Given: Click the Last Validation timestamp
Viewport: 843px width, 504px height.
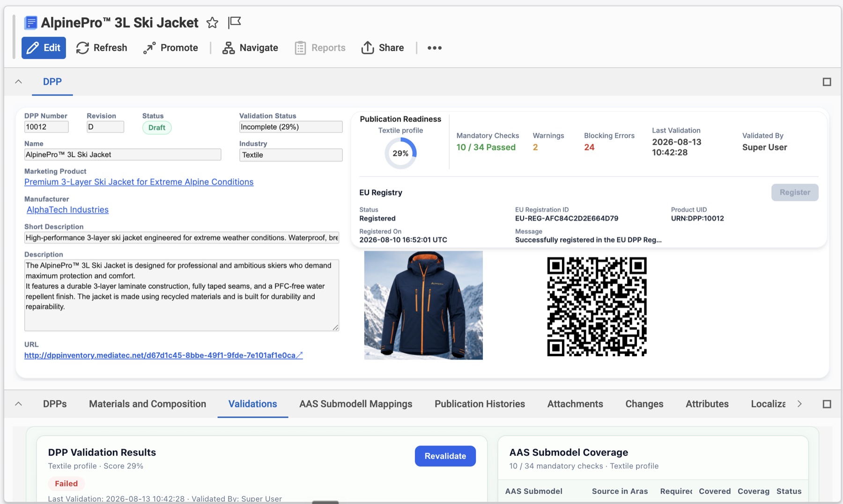Looking at the screenshot, I should click(x=677, y=147).
